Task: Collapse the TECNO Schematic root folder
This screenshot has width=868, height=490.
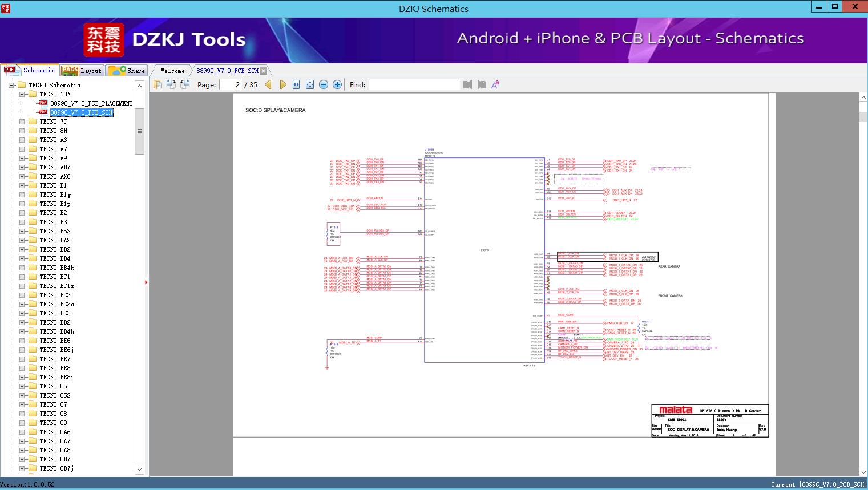Action: pyautogui.click(x=11, y=85)
